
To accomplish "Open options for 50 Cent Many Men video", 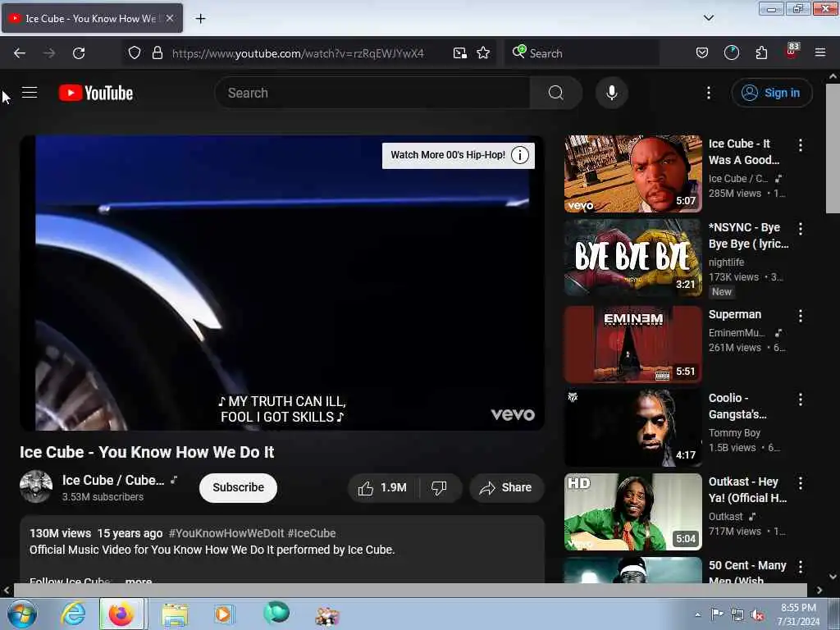I will point(801,567).
